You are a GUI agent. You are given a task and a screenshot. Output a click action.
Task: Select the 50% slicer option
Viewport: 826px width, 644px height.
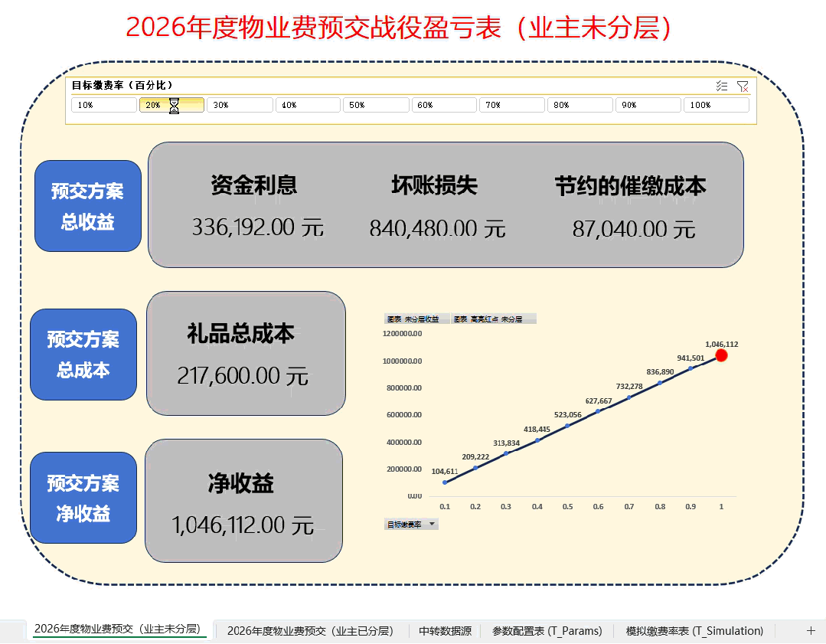coord(375,105)
